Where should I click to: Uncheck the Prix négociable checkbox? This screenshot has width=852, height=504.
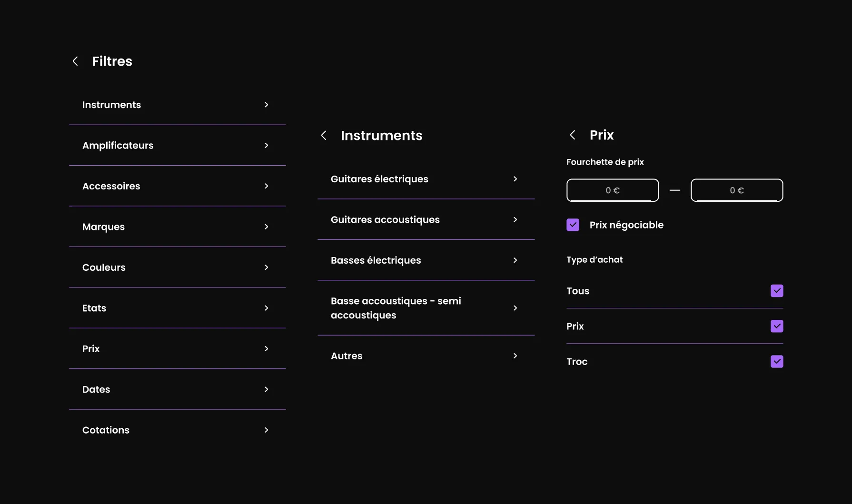573,225
